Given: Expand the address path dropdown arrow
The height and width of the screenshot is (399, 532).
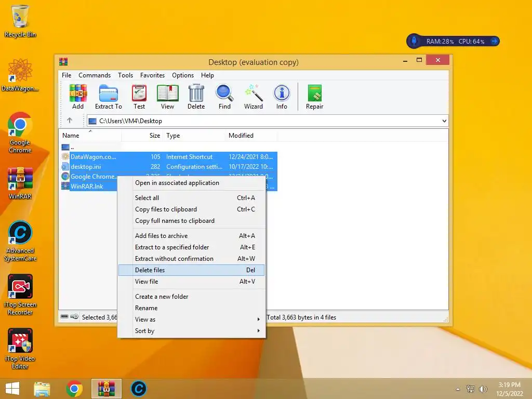Looking at the screenshot, I should (x=444, y=121).
